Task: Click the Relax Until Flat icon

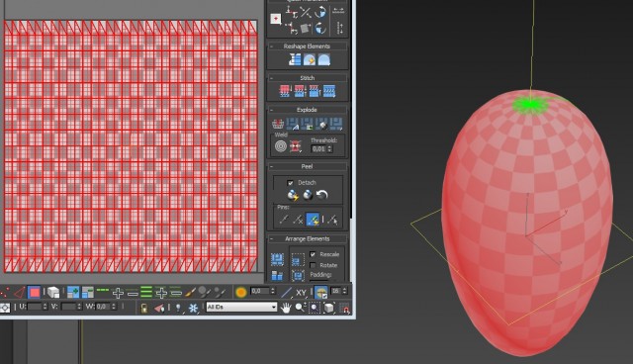Action: (310, 59)
